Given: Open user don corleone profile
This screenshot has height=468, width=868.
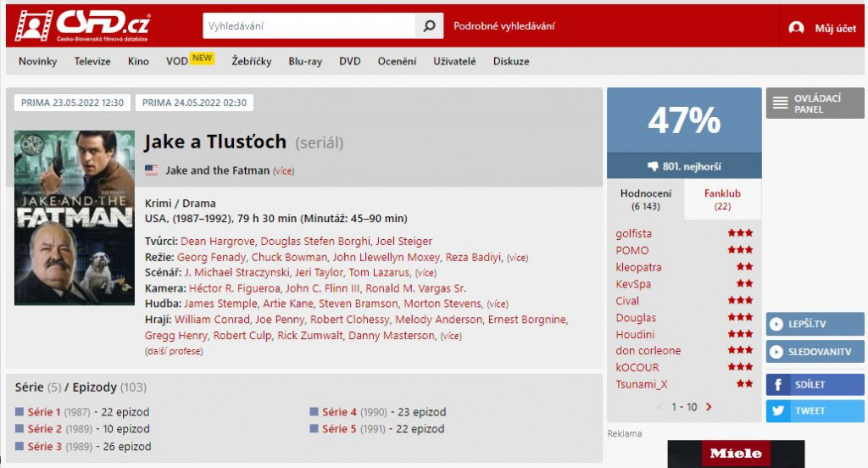Looking at the screenshot, I should [x=648, y=351].
